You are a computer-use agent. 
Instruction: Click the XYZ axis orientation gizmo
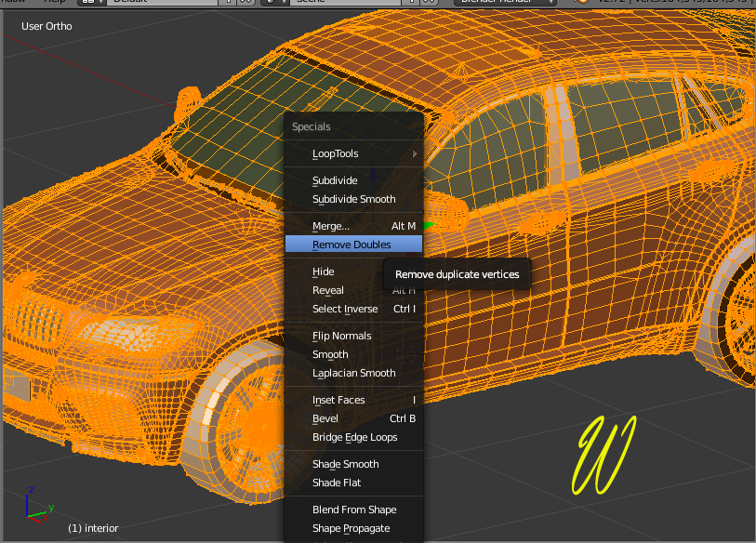tap(38, 505)
